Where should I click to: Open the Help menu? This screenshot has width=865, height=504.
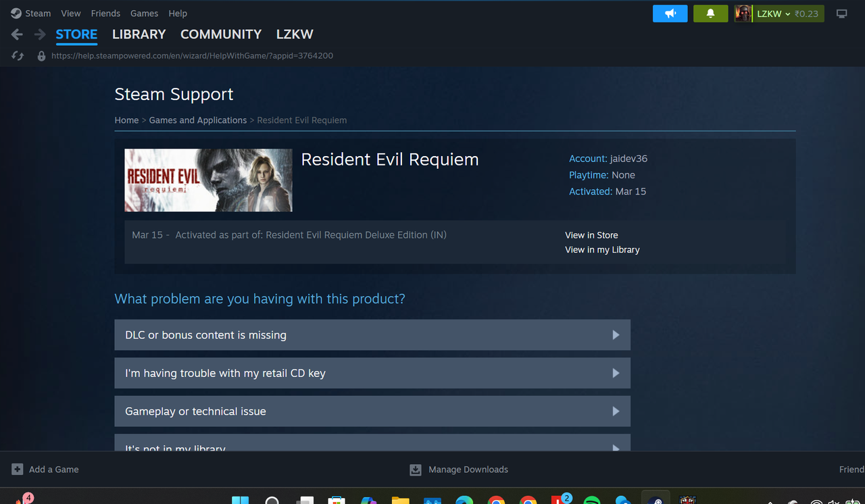tap(178, 14)
